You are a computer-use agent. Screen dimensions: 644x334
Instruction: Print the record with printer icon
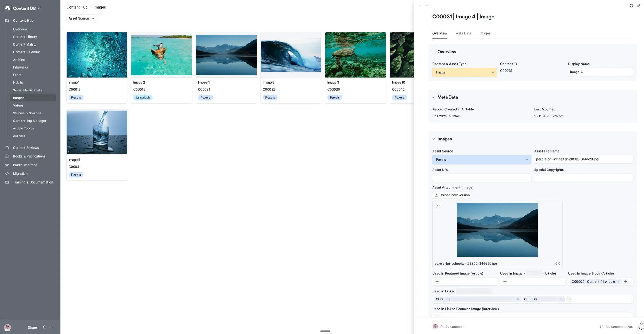[x=631, y=6]
